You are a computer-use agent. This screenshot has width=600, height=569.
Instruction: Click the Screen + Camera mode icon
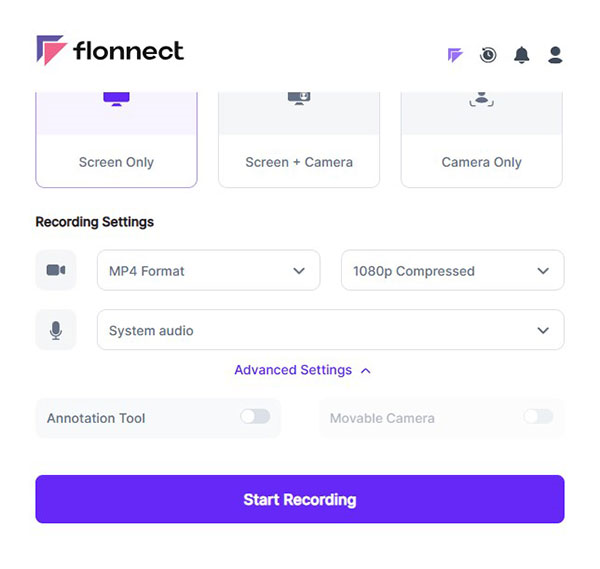tap(299, 98)
